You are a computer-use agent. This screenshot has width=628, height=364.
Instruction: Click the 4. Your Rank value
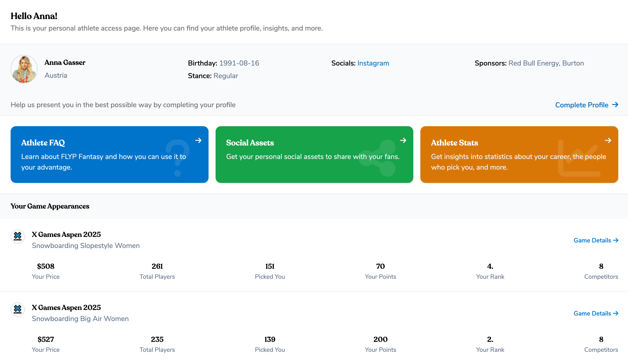click(490, 266)
